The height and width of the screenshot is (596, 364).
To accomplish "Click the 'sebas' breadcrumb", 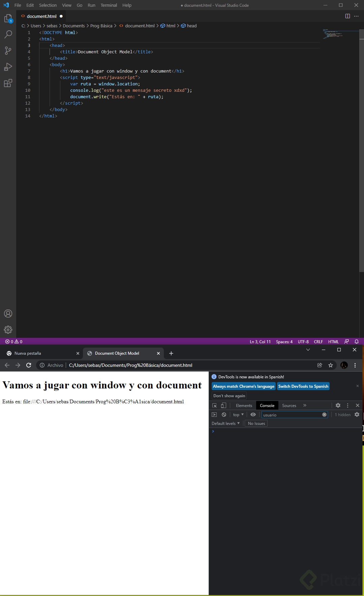I will pos(52,26).
